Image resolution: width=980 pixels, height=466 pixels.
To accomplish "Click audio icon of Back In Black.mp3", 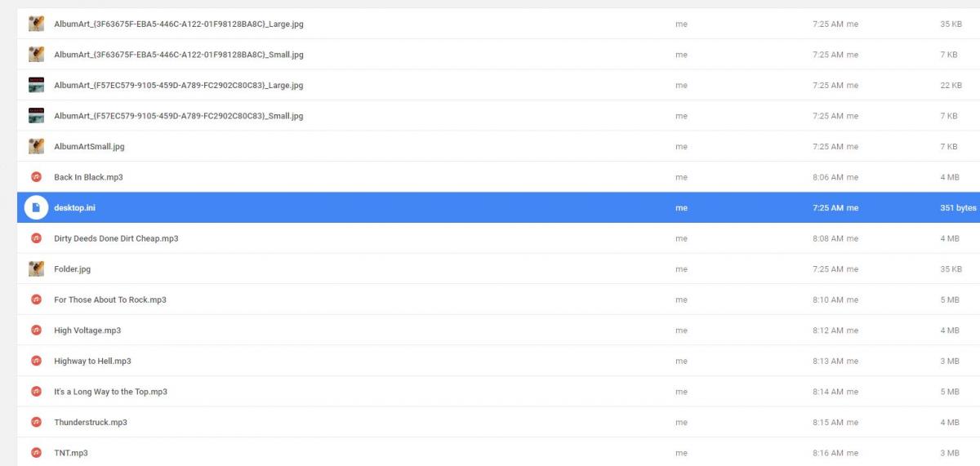I will point(36,177).
